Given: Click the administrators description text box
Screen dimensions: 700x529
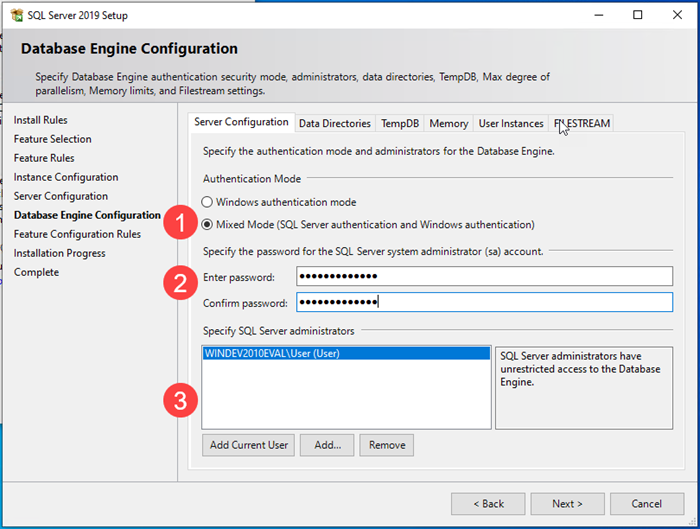Looking at the screenshot, I should [x=584, y=388].
